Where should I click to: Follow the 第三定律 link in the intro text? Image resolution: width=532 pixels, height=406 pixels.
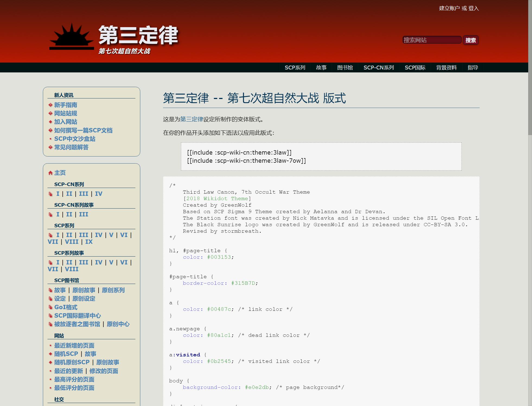(192, 119)
